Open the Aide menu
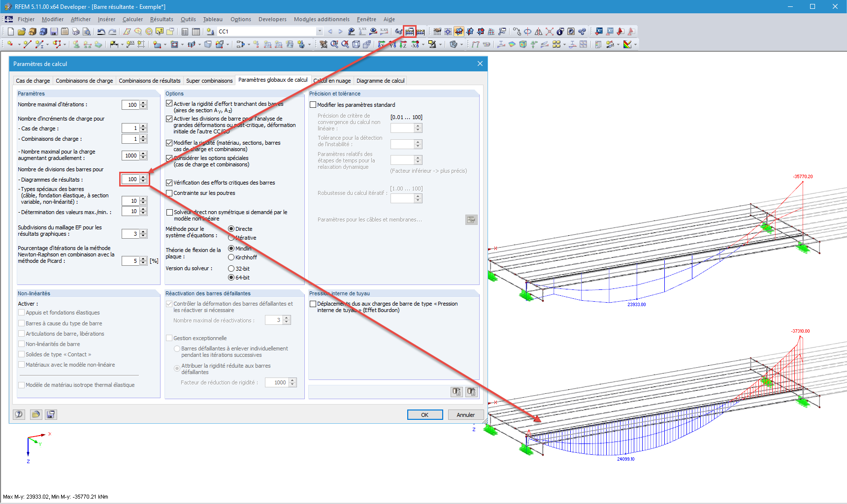 coord(389,19)
